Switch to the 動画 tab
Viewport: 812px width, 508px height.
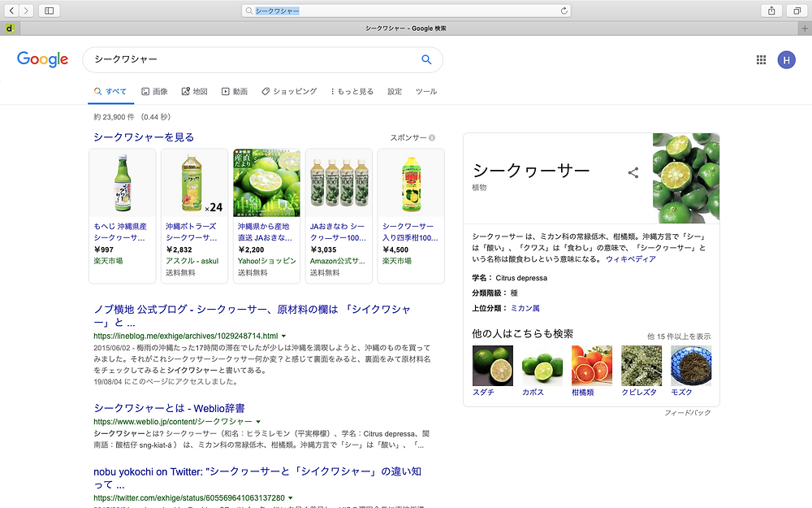[x=235, y=91]
